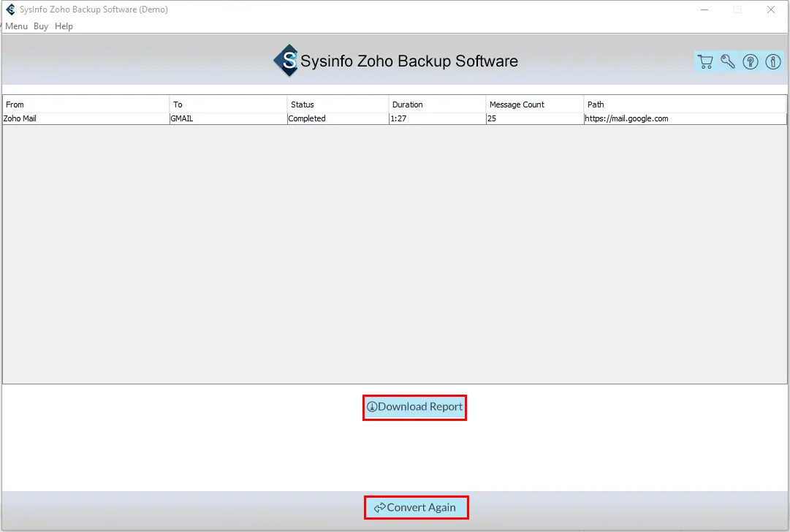This screenshot has height=532, width=790.
Task: Open the Help menu
Action: (x=64, y=26)
